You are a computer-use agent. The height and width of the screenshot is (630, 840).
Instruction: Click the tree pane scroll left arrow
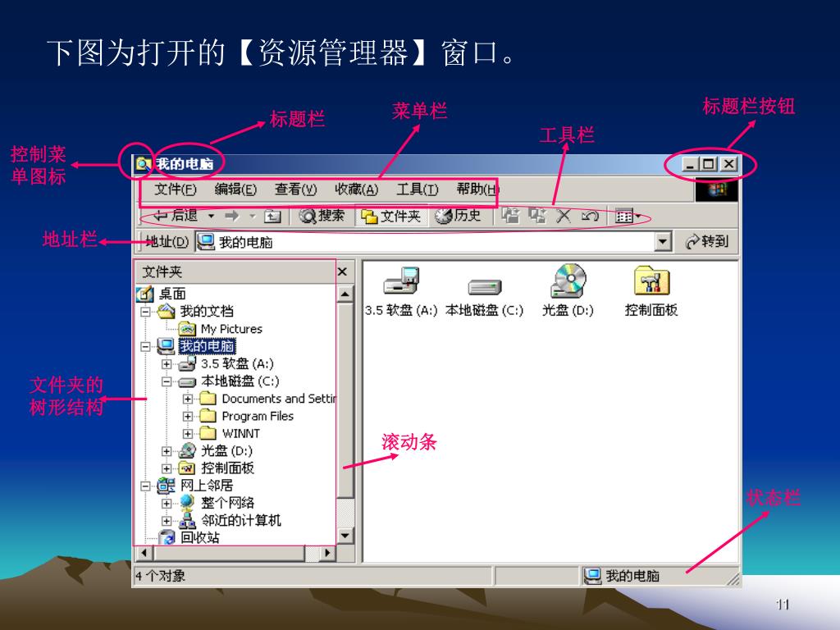click(144, 552)
